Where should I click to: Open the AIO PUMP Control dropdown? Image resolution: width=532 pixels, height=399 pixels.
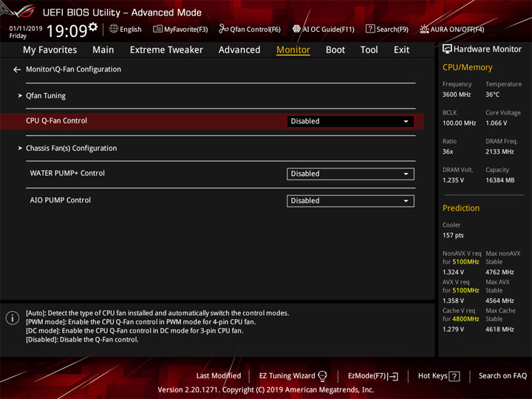350,201
